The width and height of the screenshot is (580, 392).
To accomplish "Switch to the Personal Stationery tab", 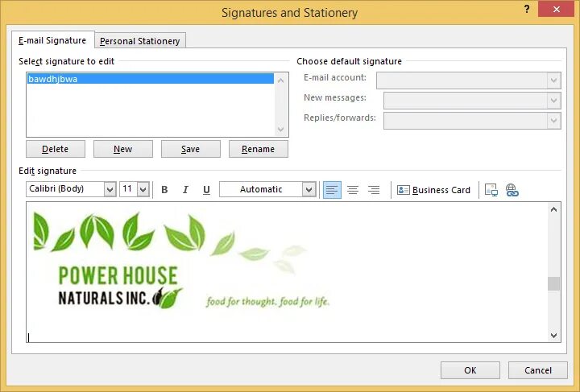I will [x=140, y=41].
